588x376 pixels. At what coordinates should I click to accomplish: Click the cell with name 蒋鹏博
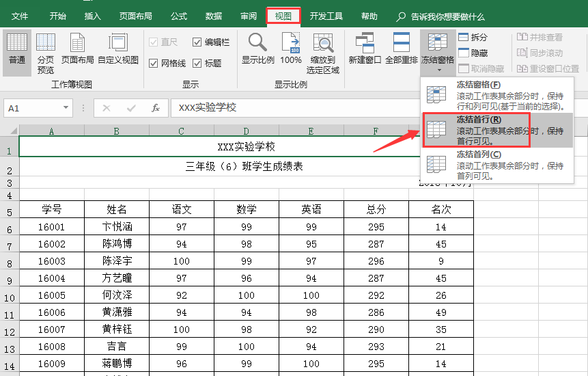point(117,364)
